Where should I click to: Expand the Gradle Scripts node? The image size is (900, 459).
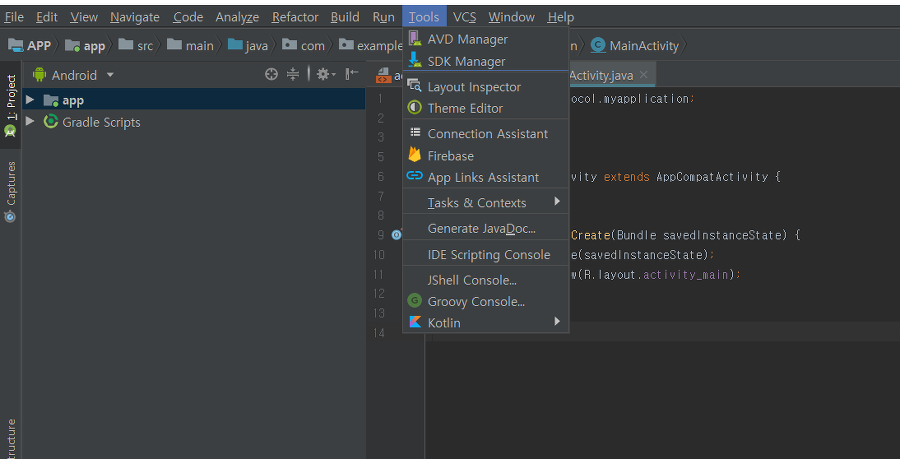pyautogui.click(x=30, y=121)
